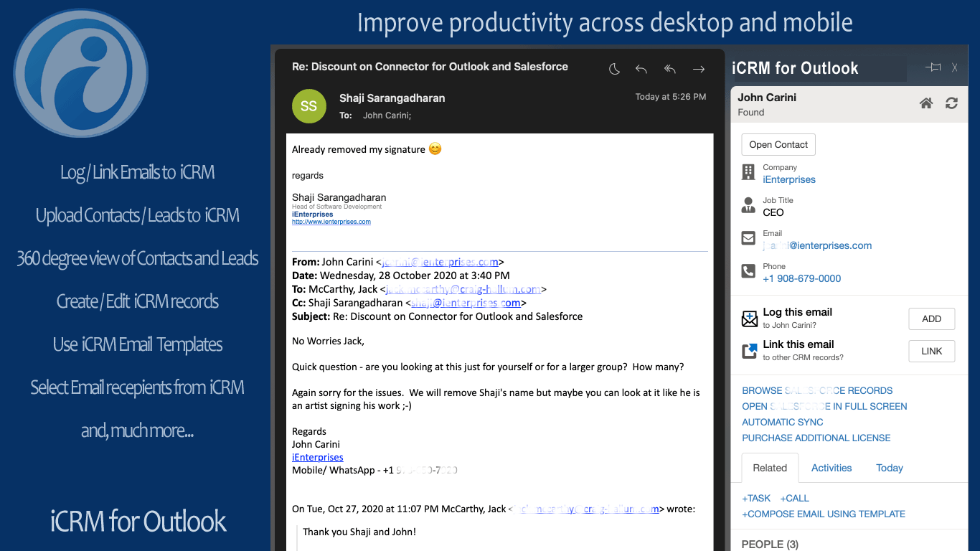980x551 pixels.
Task: Click phone number +1 908-679-0000
Action: point(801,278)
